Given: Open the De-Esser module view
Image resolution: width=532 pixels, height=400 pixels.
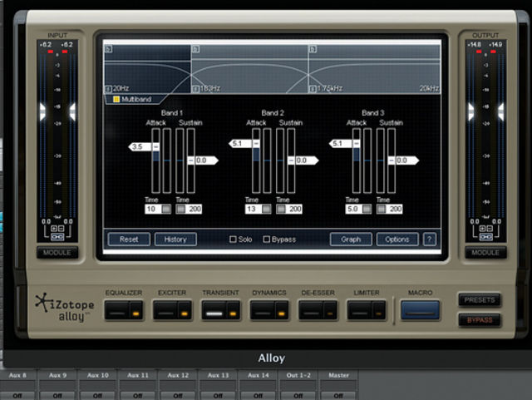Looking at the screenshot, I should pyautogui.click(x=312, y=310).
